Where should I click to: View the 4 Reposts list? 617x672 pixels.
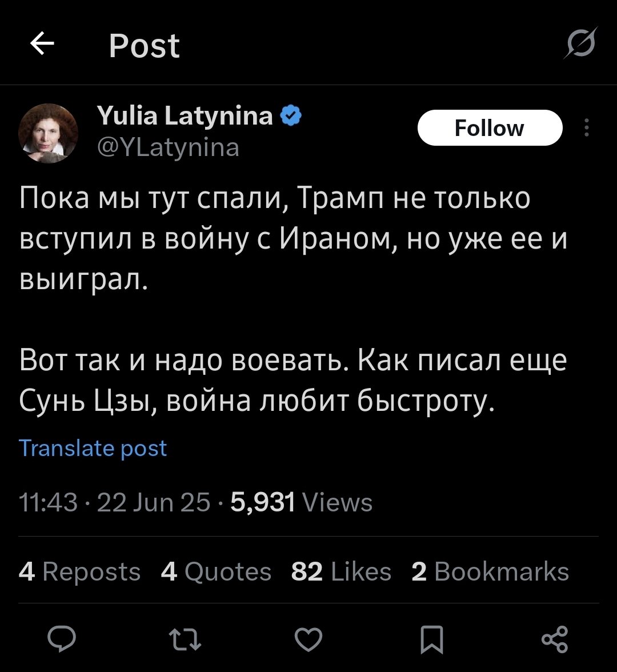(79, 571)
